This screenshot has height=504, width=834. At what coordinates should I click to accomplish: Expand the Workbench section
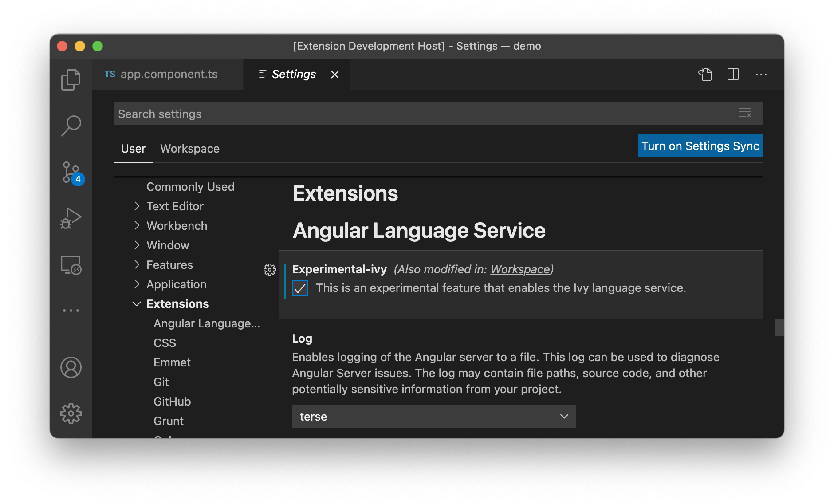[x=137, y=226]
